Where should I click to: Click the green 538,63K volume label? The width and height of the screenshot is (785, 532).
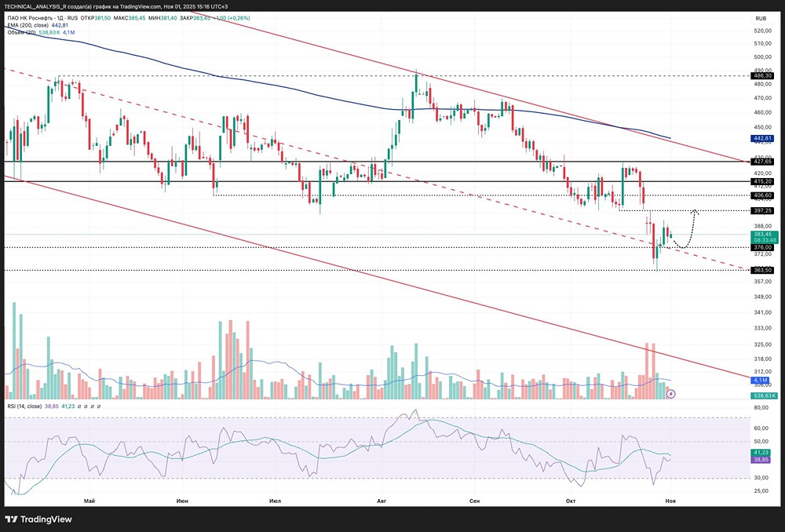[x=764, y=395]
